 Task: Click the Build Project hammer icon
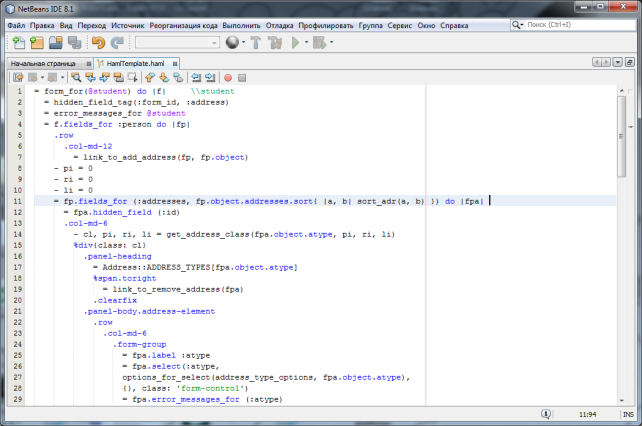[256, 43]
